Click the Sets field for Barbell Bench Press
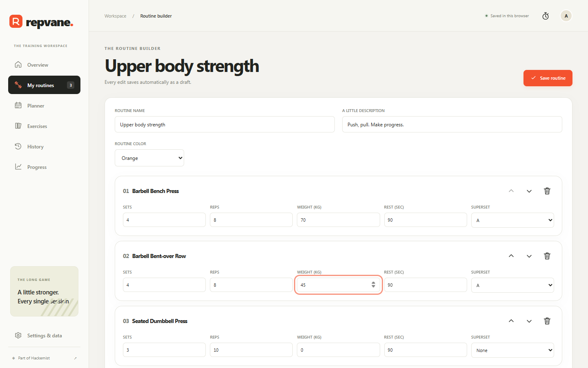 point(164,220)
